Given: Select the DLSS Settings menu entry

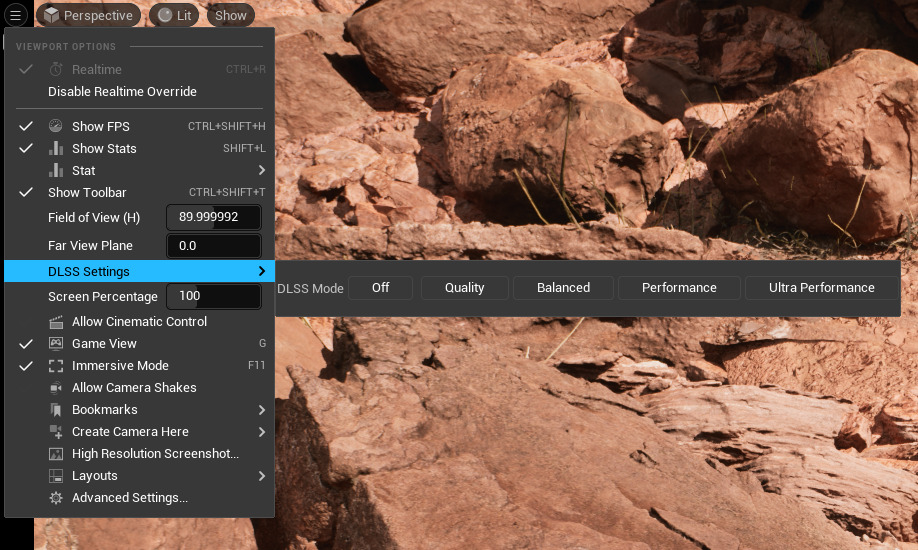Looking at the screenshot, I should [139, 271].
